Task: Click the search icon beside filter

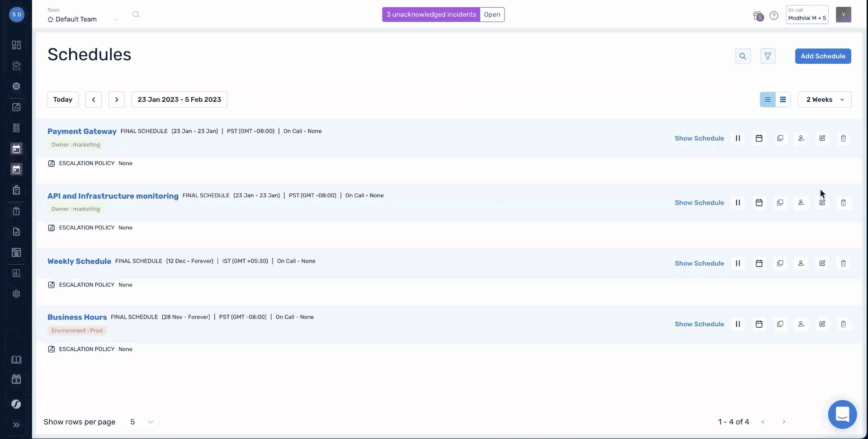Action: click(743, 56)
